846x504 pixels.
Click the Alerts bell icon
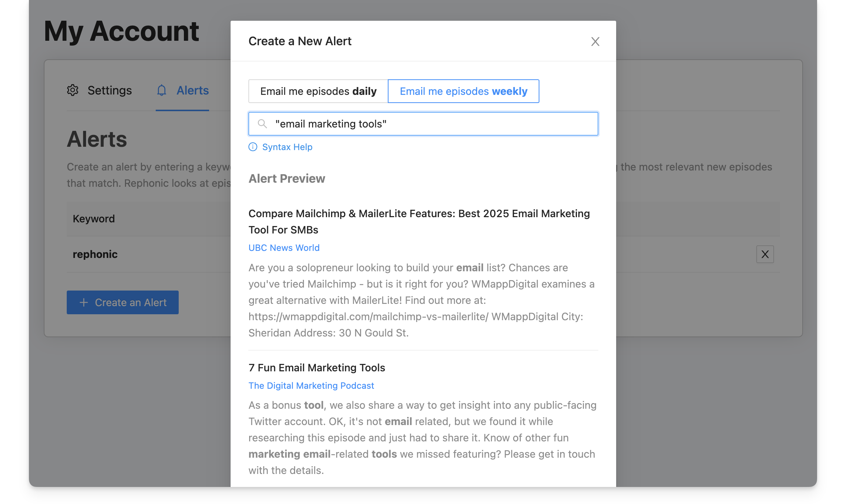pyautogui.click(x=162, y=90)
